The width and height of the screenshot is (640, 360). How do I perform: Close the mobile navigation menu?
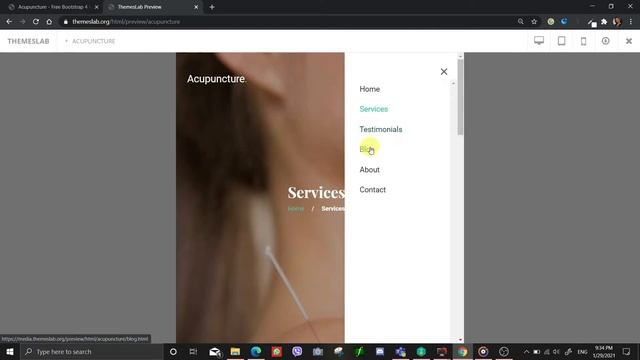point(444,71)
